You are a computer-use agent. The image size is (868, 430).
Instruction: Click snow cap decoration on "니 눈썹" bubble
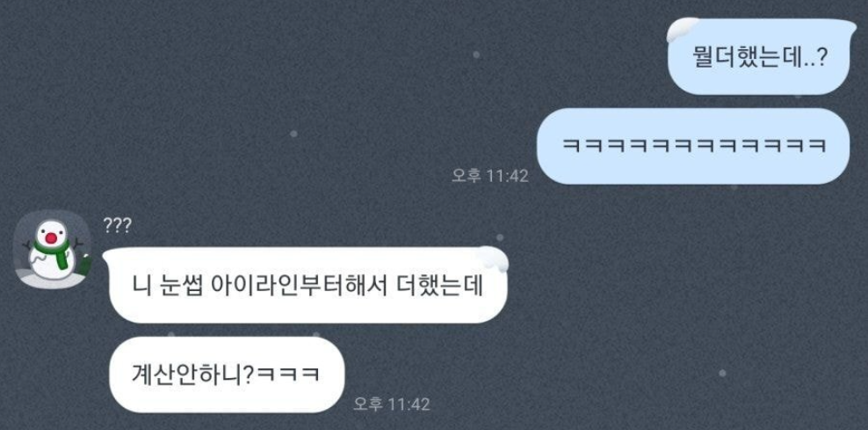[493, 258]
